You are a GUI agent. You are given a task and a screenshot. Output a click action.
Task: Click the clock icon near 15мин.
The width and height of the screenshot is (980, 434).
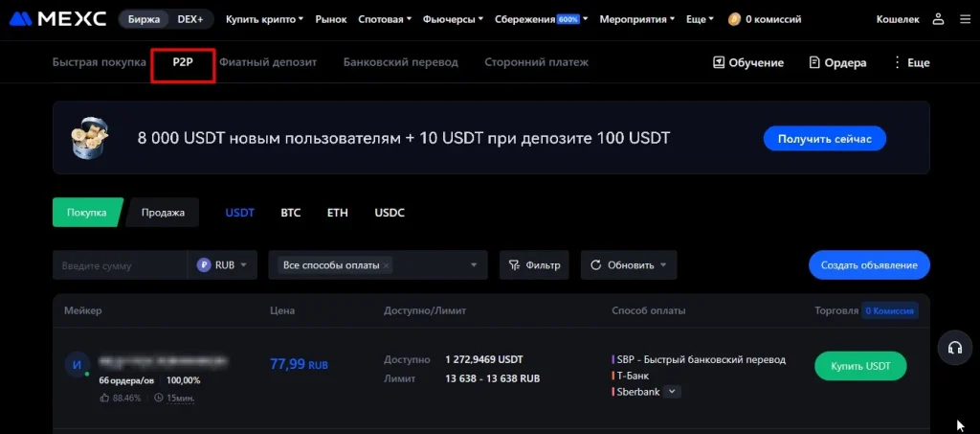[158, 398]
